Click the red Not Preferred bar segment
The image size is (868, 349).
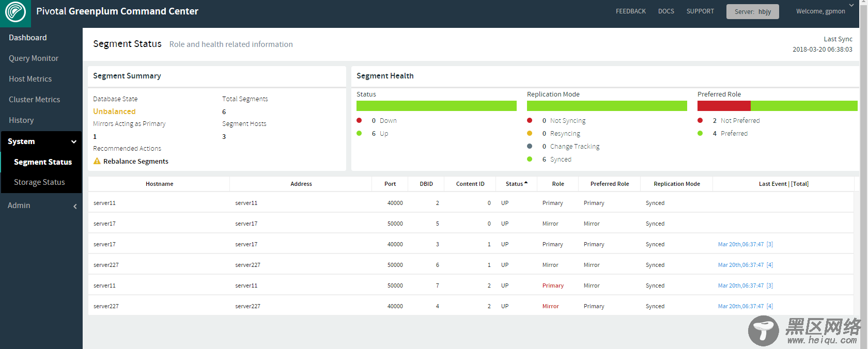(x=724, y=106)
